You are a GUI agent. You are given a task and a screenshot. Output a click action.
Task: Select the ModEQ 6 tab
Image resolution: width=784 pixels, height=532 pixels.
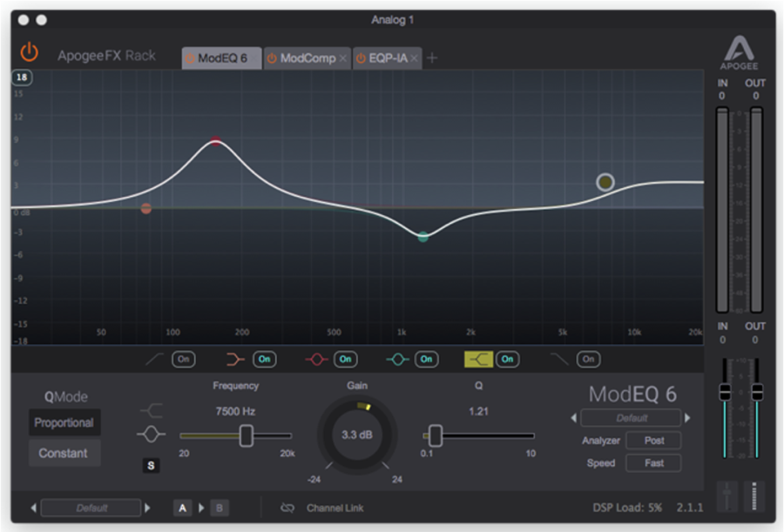pos(221,58)
